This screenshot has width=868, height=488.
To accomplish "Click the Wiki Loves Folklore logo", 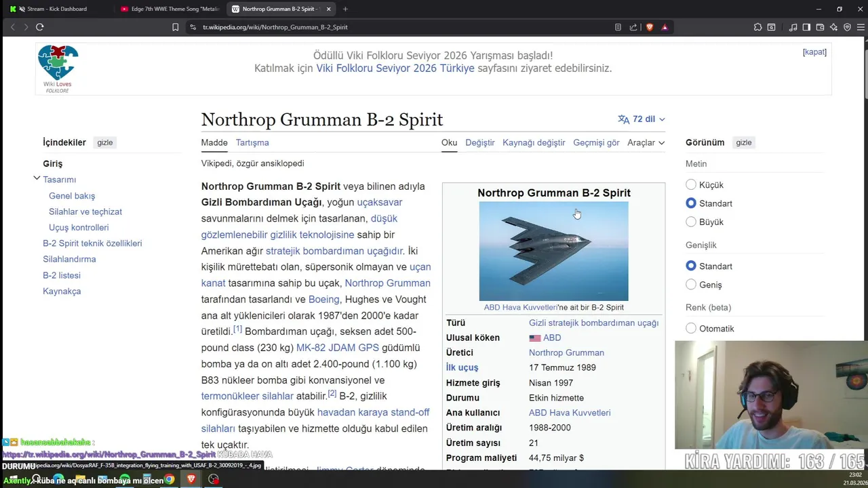I will [58, 68].
